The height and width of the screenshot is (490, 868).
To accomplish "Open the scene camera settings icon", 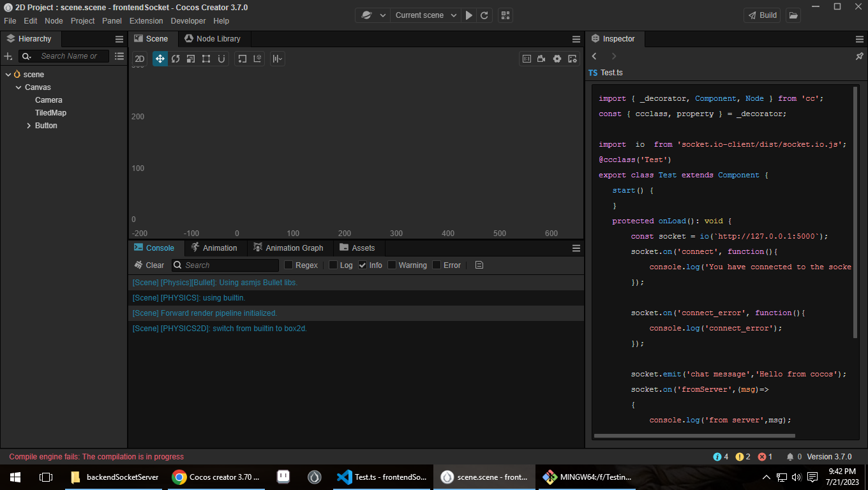I will click(x=541, y=59).
